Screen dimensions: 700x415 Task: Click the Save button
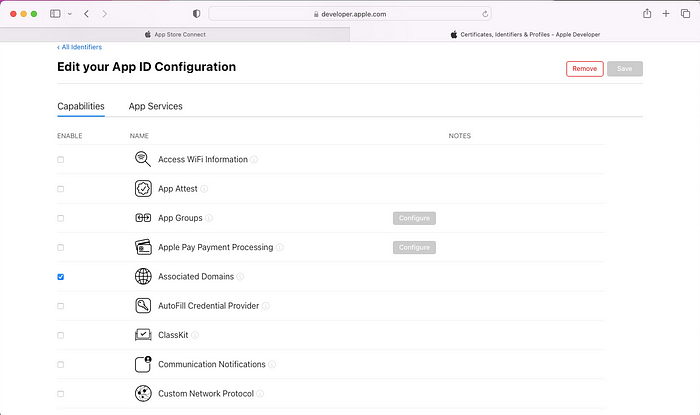(x=625, y=69)
